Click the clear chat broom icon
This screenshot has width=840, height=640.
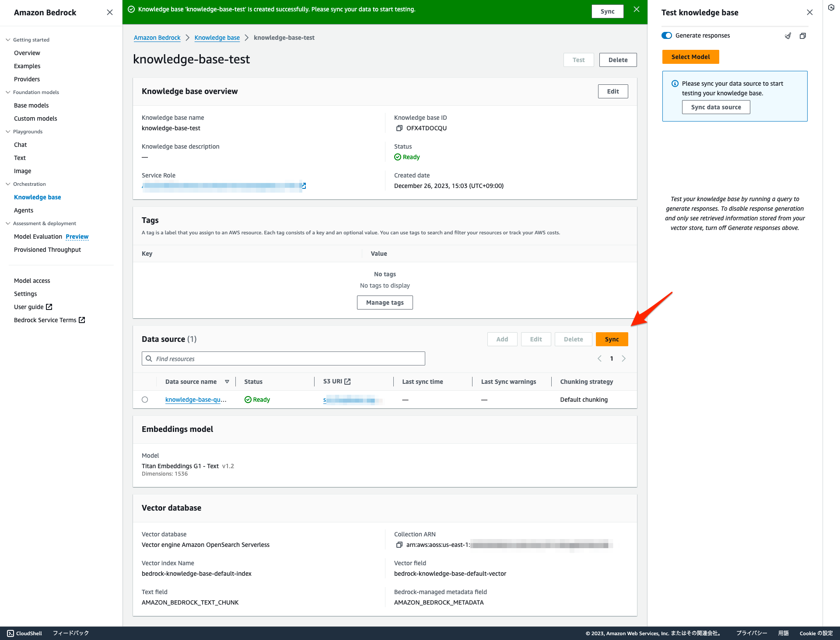click(788, 36)
